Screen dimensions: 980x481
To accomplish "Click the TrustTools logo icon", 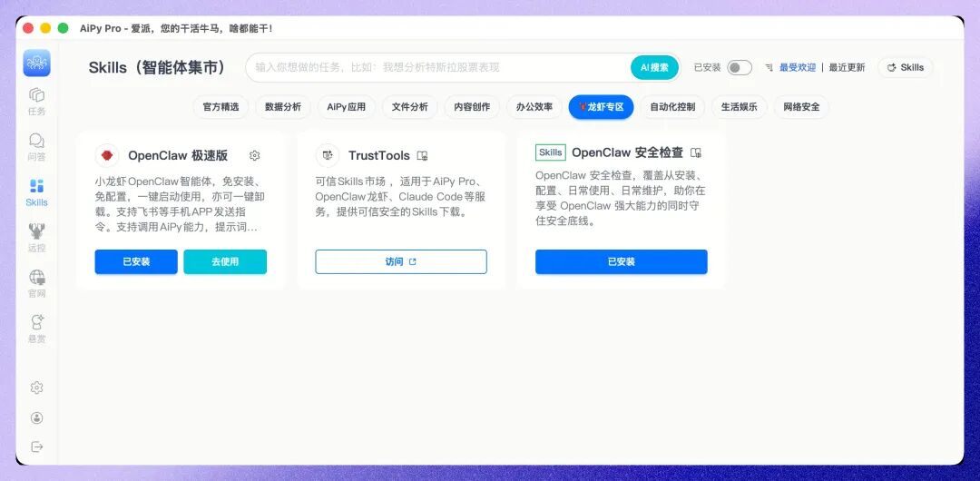I will pyautogui.click(x=327, y=156).
